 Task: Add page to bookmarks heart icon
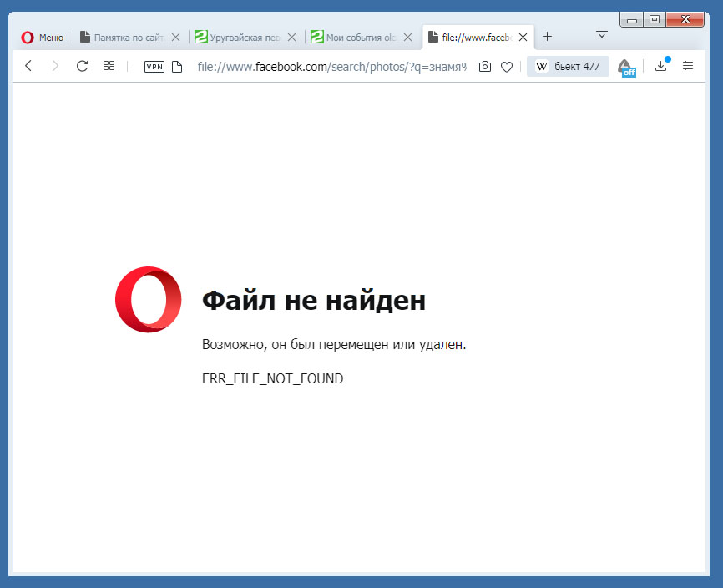(x=507, y=68)
